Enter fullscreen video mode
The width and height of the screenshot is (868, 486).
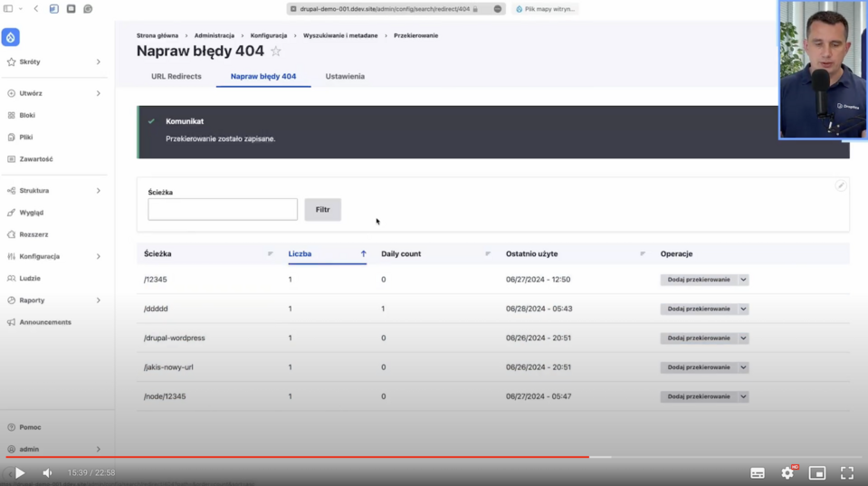(x=847, y=473)
